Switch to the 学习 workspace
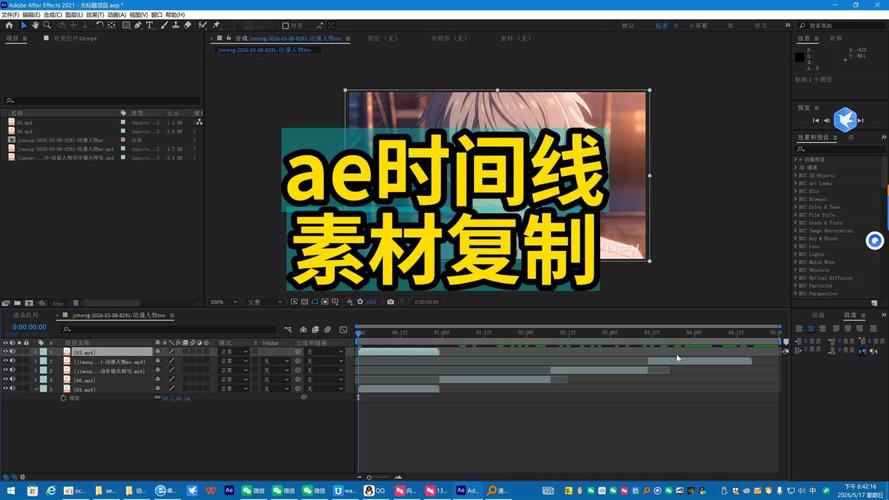The width and height of the screenshot is (889, 500). point(760,26)
